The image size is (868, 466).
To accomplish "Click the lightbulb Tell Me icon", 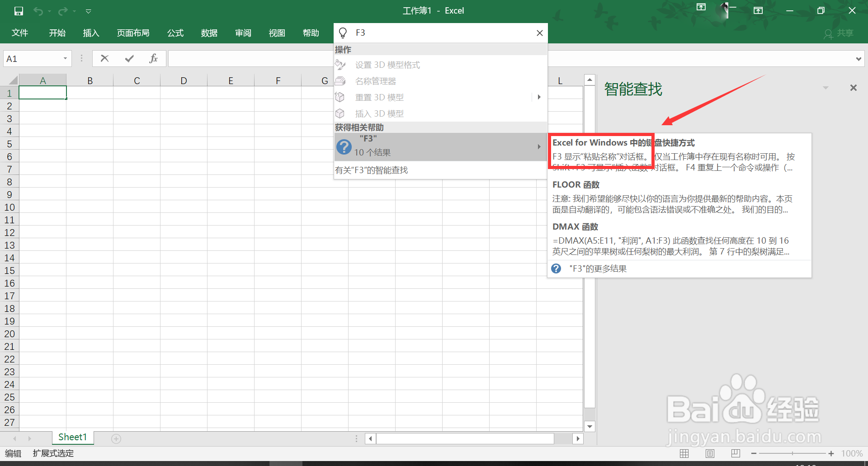I will [343, 33].
